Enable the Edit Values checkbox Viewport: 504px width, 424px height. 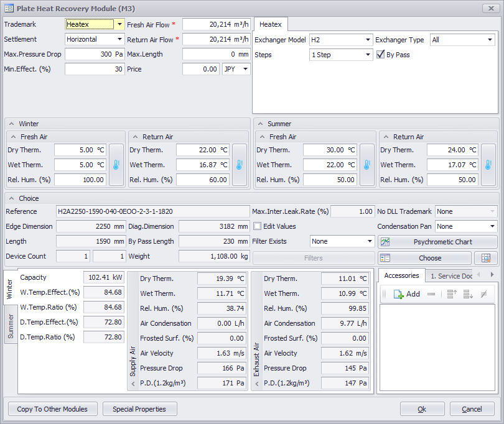point(257,226)
